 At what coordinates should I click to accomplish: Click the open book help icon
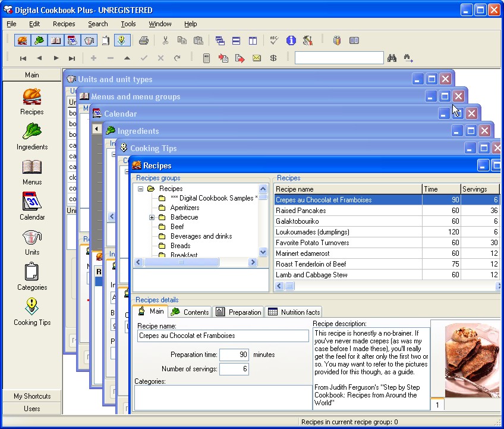click(x=354, y=40)
